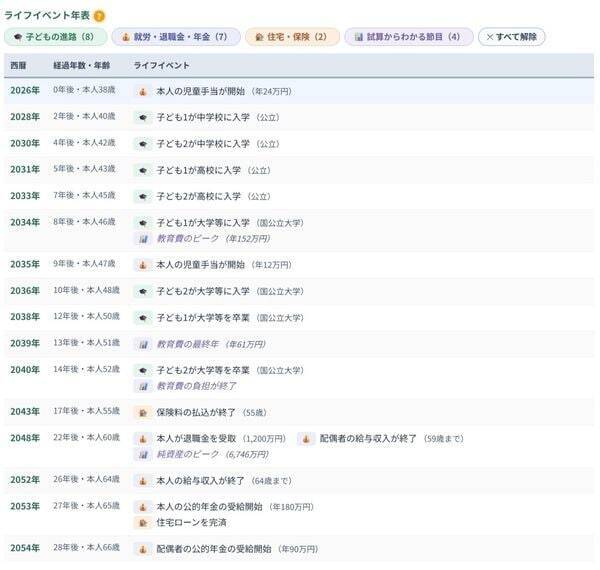Click the text 配偶者の給与収入が終了 (59歳まで)
The width and height of the screenshot is (600, 570).
coord(392,439)
